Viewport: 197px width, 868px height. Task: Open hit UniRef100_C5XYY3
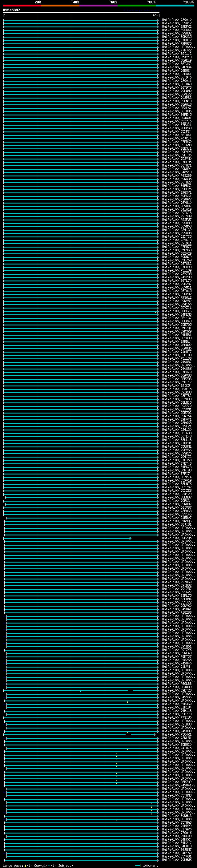(x=176, y=57)
